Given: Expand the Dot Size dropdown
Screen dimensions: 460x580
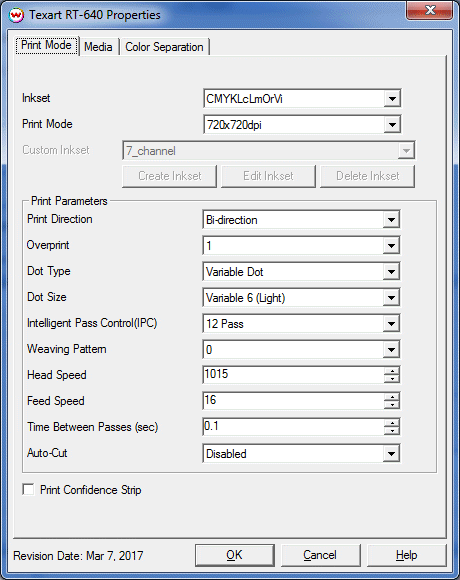Looking at the screenshot, I should (391, 298).
